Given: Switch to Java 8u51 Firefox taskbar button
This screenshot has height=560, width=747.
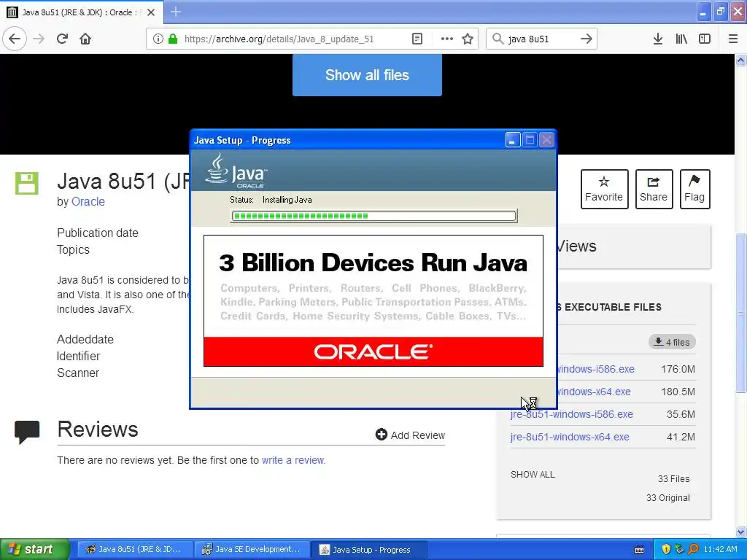Looking at the screenshot, I should click(134, 549).
